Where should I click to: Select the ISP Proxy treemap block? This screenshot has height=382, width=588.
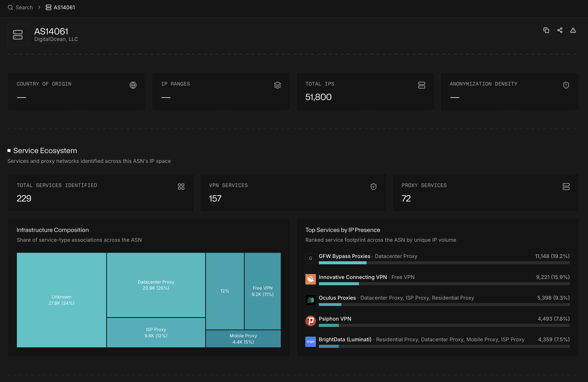(x=156, y=333)
